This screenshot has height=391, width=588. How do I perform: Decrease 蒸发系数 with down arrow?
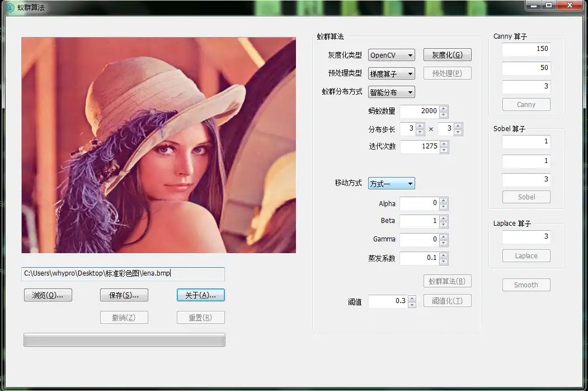click(443, 260)
